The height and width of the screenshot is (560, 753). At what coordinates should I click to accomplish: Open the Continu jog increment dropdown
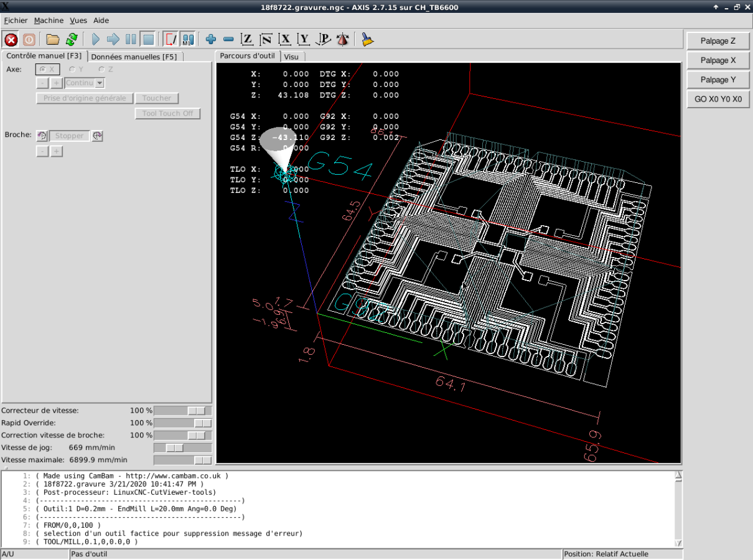pos(100,83)
